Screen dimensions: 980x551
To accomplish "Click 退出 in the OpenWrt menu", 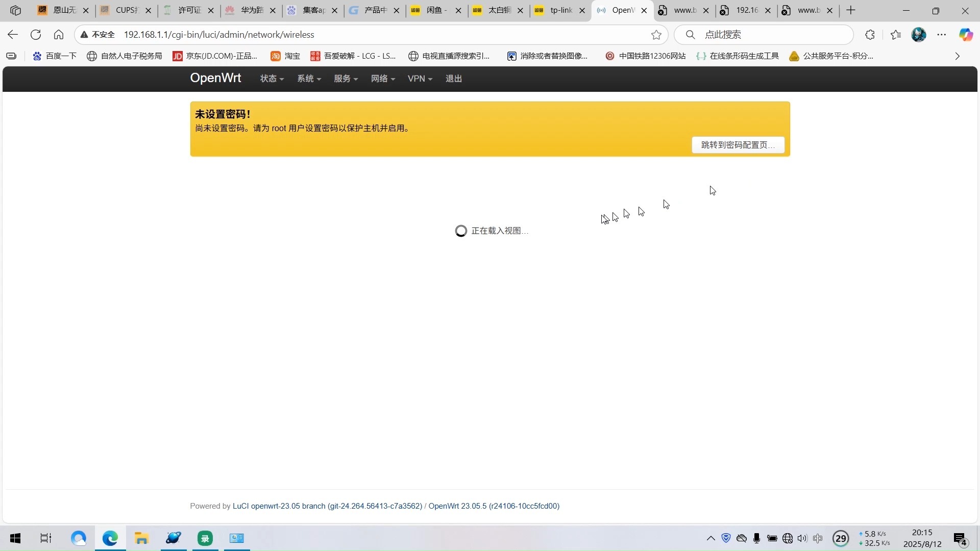I will [x=453, y=79].
